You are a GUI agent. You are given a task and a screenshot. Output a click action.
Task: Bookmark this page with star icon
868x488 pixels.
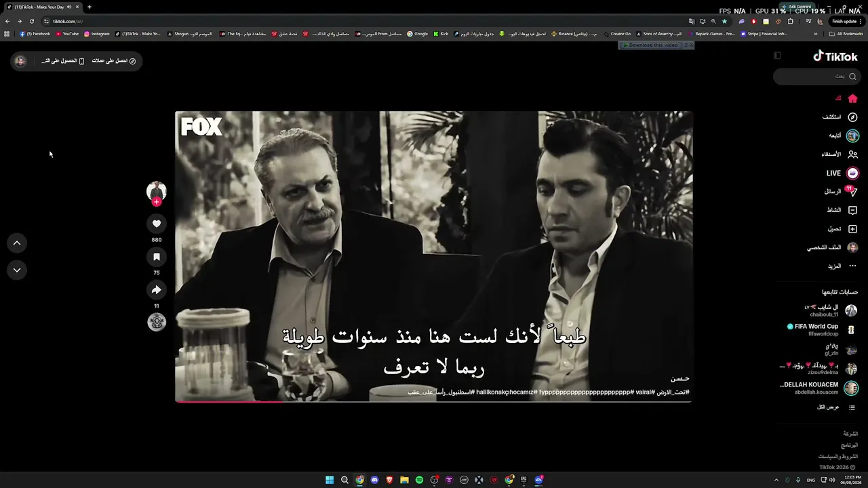(x=724, y=21)
